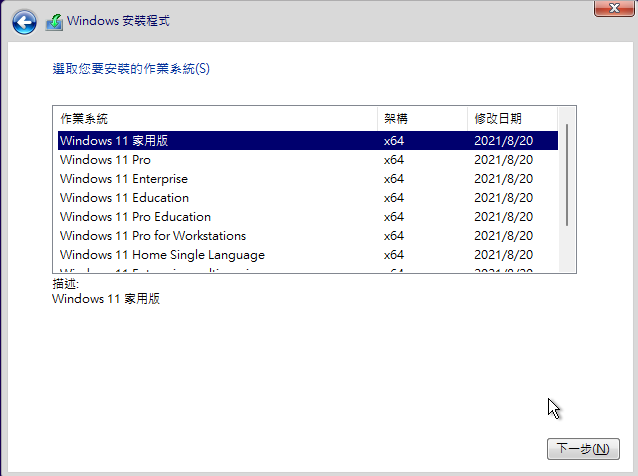Viewport: 638px width, 476px height.
Task: Close the Windows Setup window
Action: pyautogui.click(x=614, y=8)
